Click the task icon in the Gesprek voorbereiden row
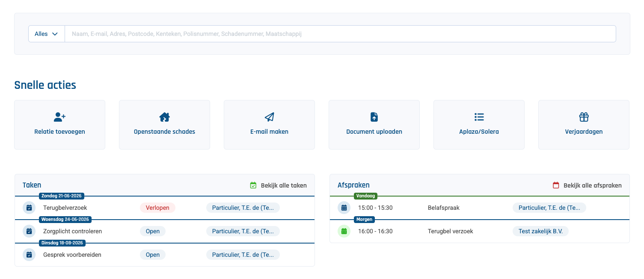This screenshot has width=644, height=279. pyautogui.click(x=29, y=255)
